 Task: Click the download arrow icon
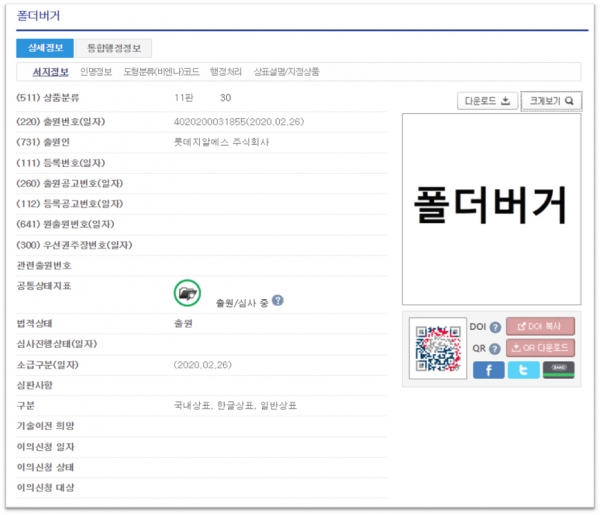pos(505,101)
